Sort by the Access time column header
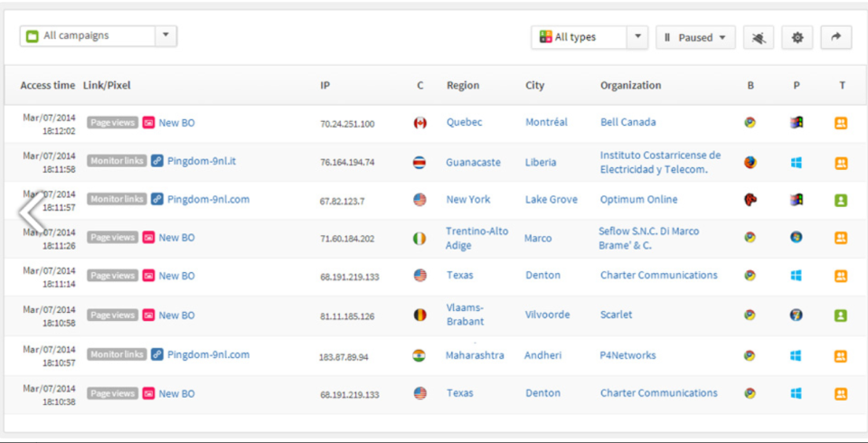Image resolution: width=868 pixels, height=443 pixels. tap(48, 86)
